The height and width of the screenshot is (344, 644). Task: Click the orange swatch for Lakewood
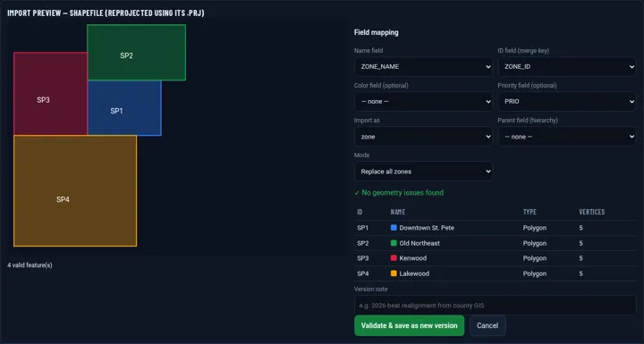(x=394, y=273)
